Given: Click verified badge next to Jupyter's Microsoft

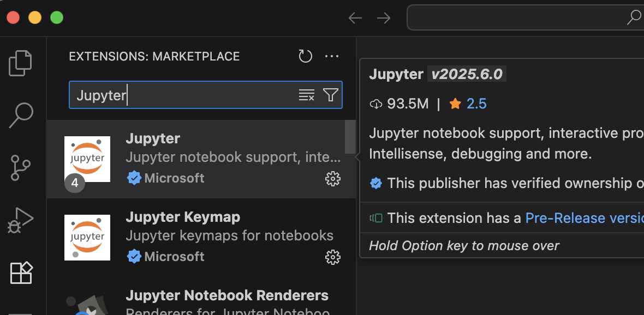Looking at the screenshot, I should pos(134,178).
